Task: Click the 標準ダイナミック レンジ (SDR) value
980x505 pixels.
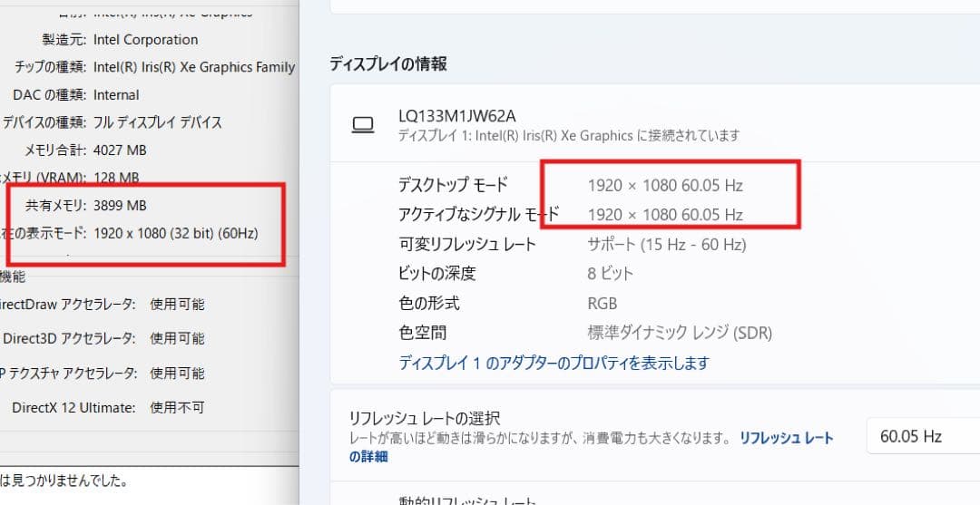Action: pyautogui.click(x=680, y=333)
